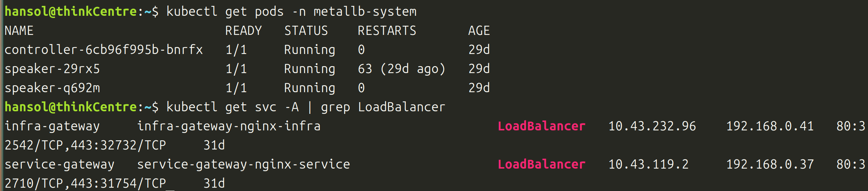The height and width of the screenshot is (191, 868).
Task: Click the infra-gateway-nginx-infra service name
Action: [229, 126]
